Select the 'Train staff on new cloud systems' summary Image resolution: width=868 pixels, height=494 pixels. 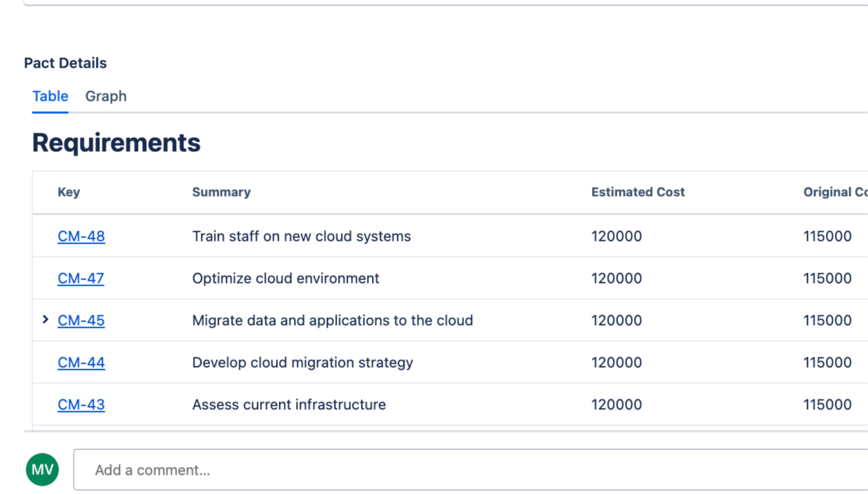[302, 236]
